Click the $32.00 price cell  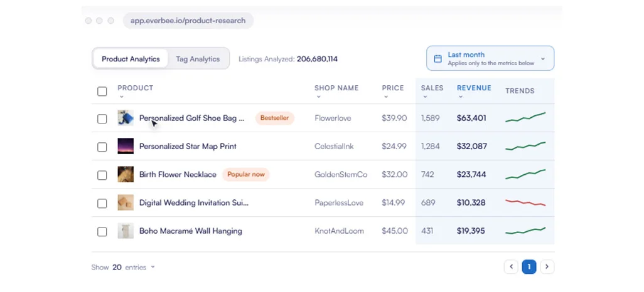[395, 175]
